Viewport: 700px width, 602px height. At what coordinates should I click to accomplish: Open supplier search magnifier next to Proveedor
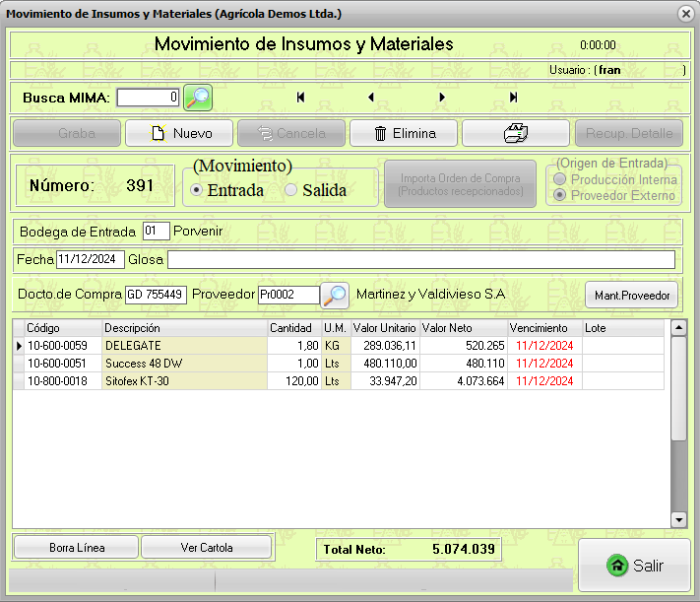coord(335,295)
